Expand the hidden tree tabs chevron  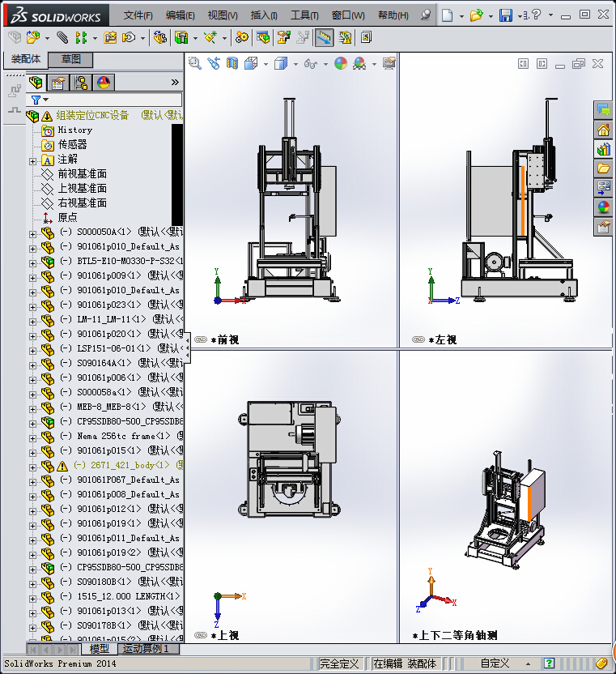click(175, 82)
